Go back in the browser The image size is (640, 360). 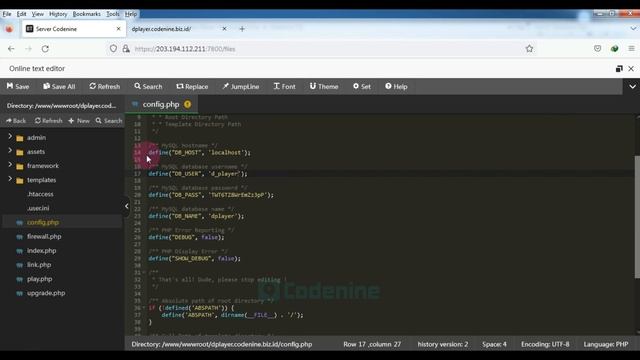11,49
